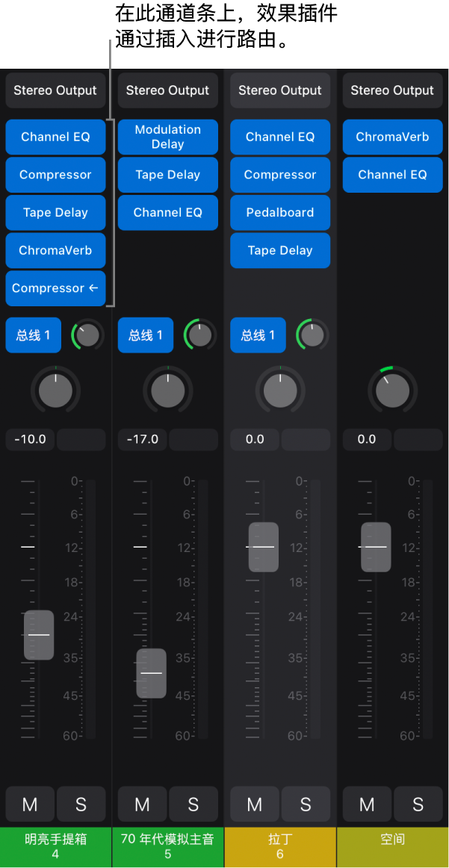Click the pan knob on 拉丁 channel
The width and height of the screenshot is (449, 868).
(x=280, y=390)
